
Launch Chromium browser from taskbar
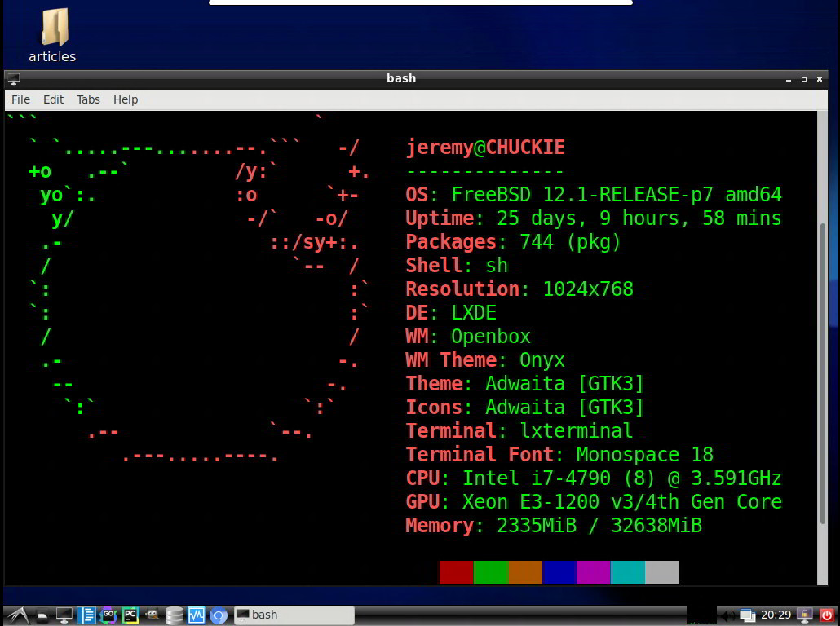pyautogui.click(x=218, y=616)
